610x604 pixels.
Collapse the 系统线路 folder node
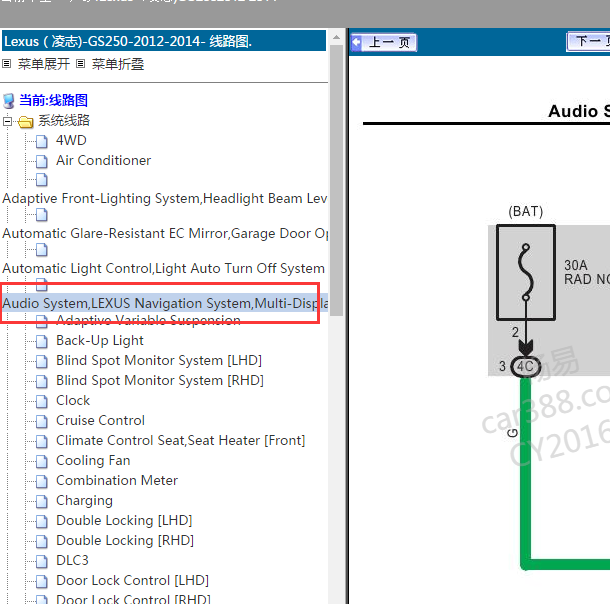[7, 121]
